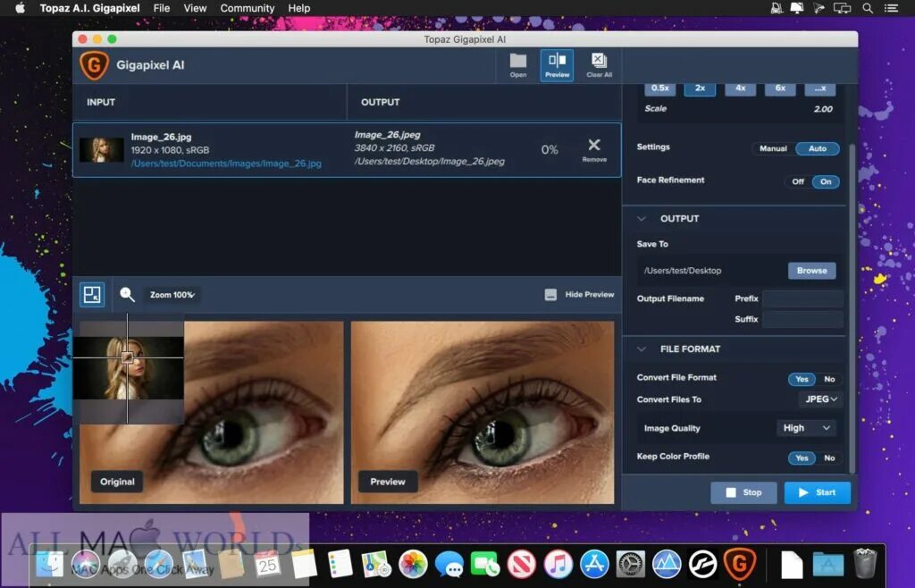Collapse the OUTPUT section chevron
Viewport: 915px width, 588px height.
pos(642,219)
